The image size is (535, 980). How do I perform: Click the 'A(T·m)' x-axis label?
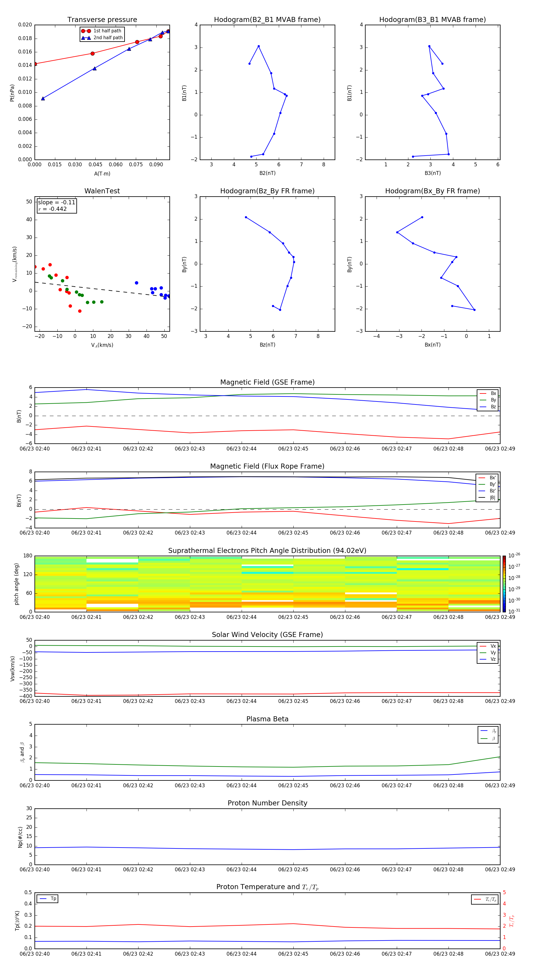[x=102, y=174]
